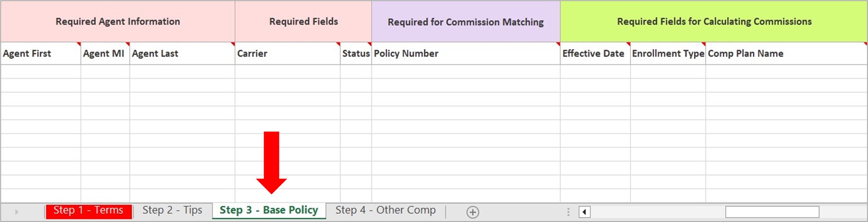Viewport: 868px width, 222px height.
Task: Switch to Step 2 - Tips tab
Action: tap(172, 211)
